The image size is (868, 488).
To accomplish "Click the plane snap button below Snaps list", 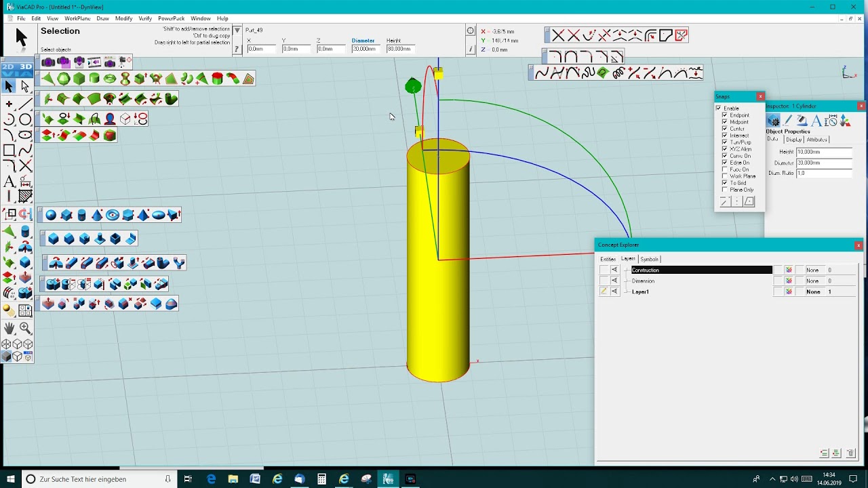I will click(749, 202).
